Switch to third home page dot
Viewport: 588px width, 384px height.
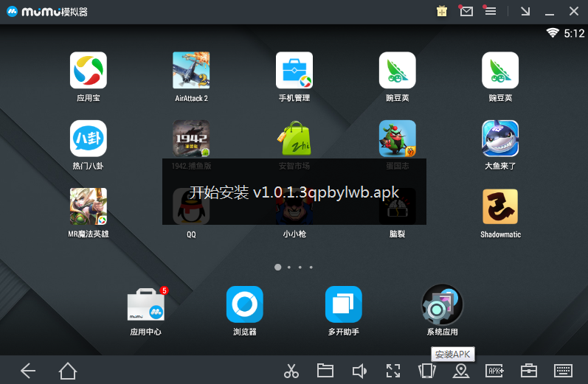point(300,267)
